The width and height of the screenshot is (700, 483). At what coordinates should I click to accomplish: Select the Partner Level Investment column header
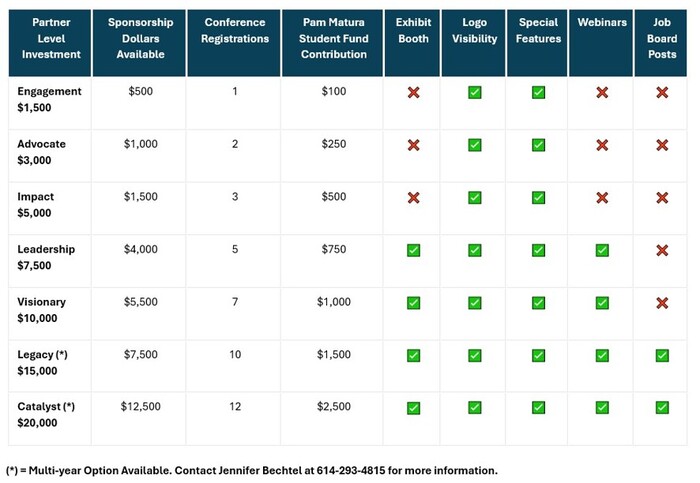click(49, 38)
